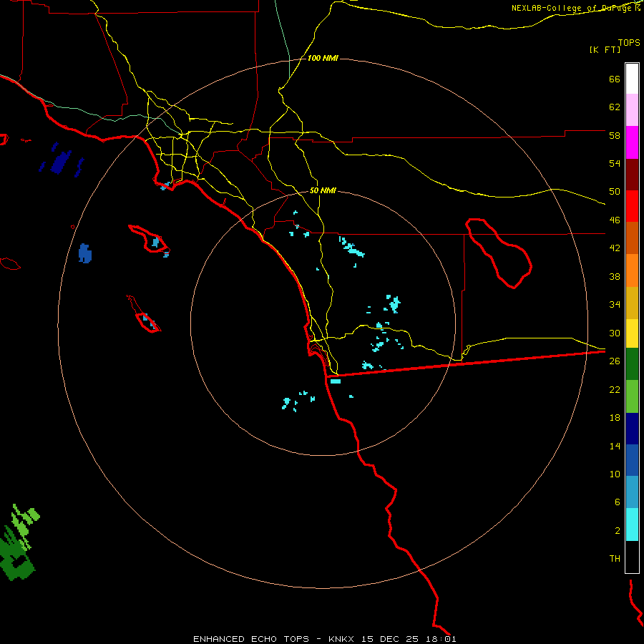Image resolution: width=644 pixels, height=644 pixels.
Task: Click the legend value "TH"
Action: (x=615, y=559)
